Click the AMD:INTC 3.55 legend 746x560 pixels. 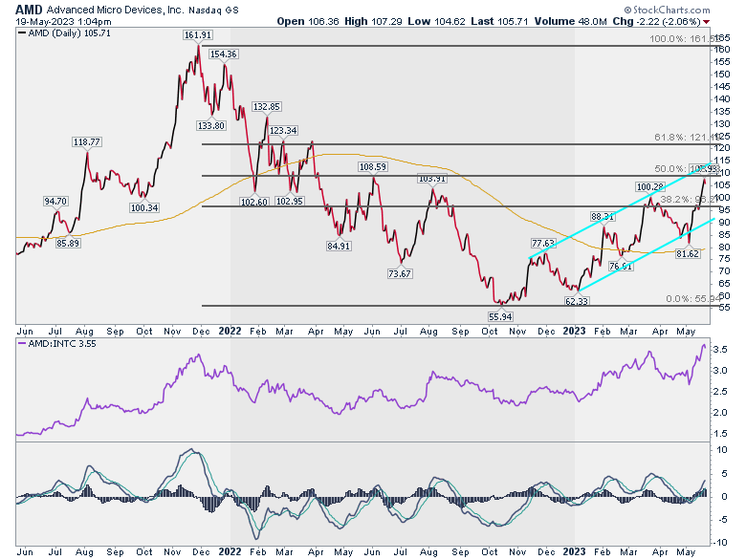[x=57, y=344]
